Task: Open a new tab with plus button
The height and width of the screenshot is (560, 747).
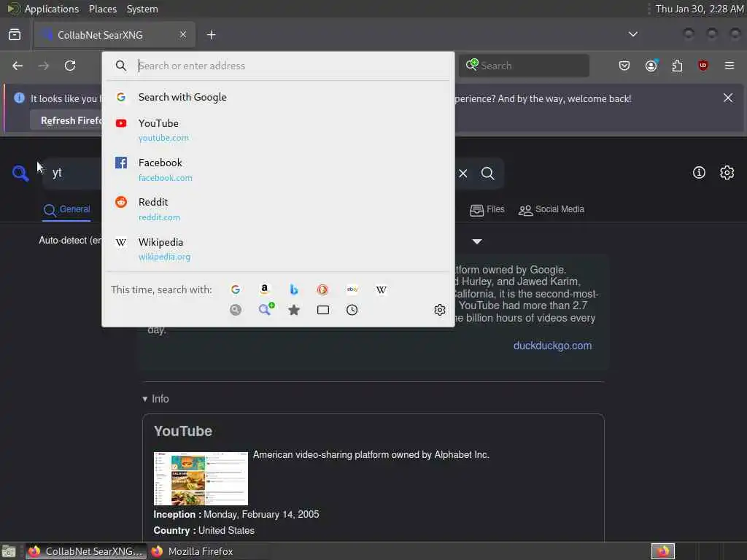Action: coord(211,35)
